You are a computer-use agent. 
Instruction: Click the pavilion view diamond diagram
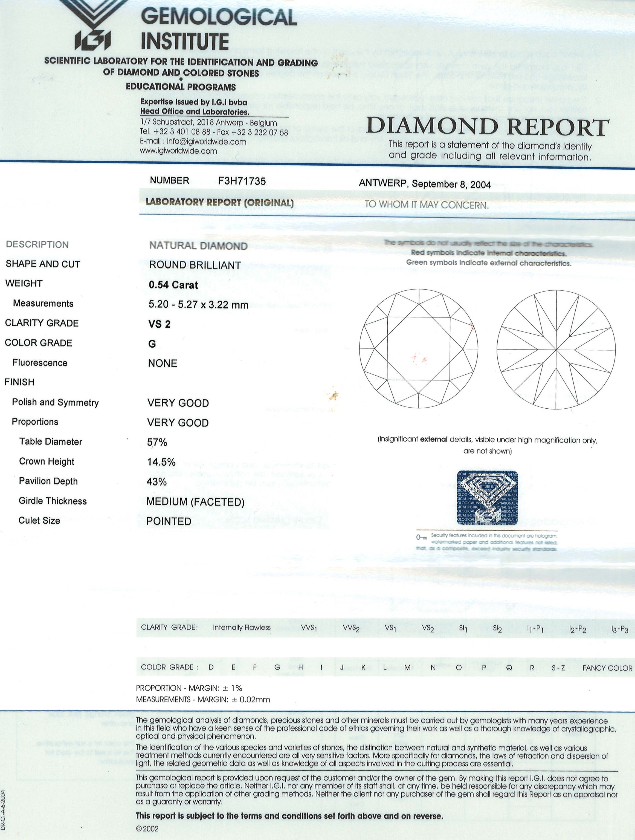pyautogui.click(x=556, y=349)
